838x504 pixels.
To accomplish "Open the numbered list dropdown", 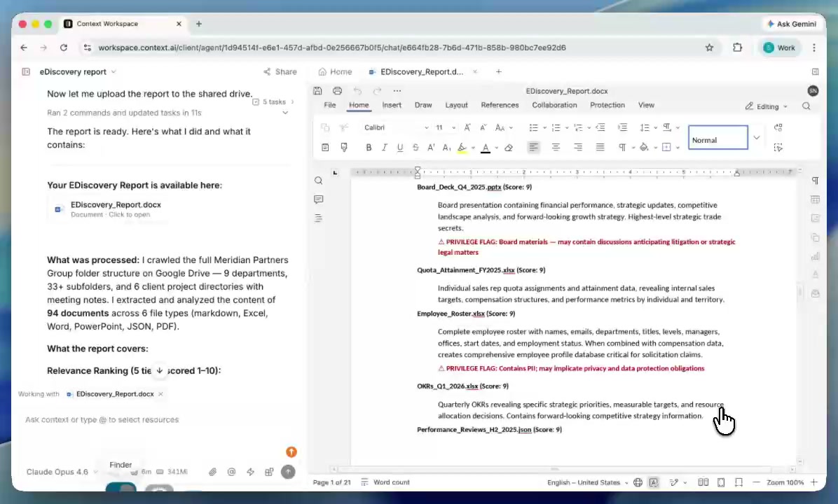I will coord(567,127).
